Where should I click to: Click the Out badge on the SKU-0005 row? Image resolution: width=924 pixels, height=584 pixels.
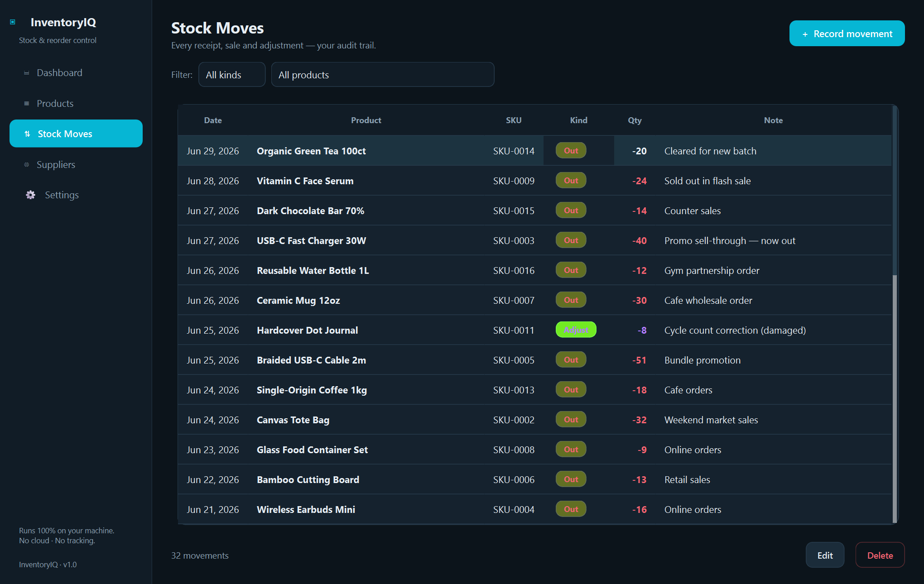[x=571, y=359]
